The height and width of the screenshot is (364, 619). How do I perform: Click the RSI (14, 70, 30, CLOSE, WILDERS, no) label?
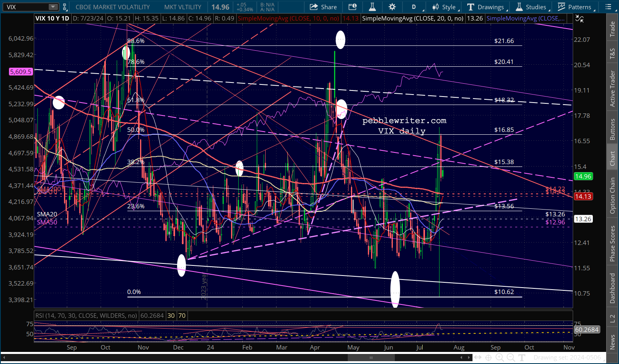point(86,316)
